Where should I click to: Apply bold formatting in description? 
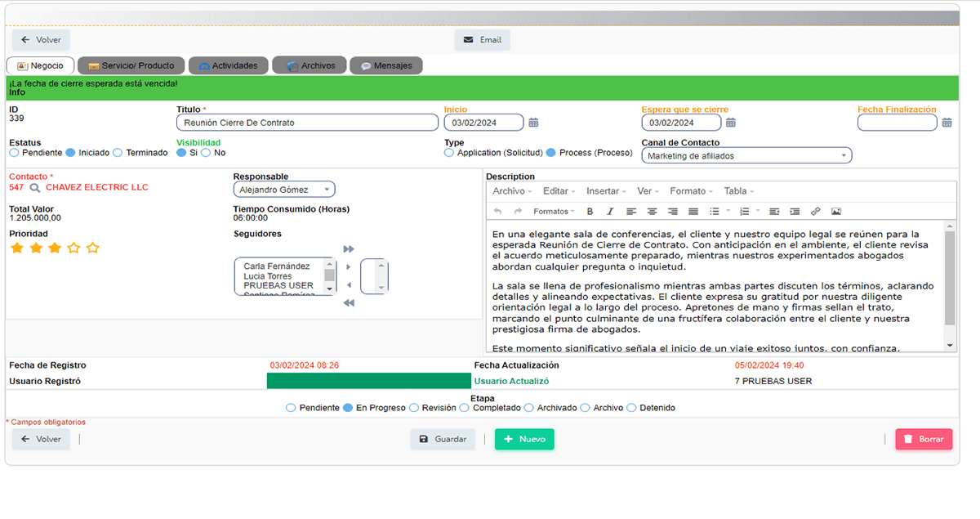[590, 212]
